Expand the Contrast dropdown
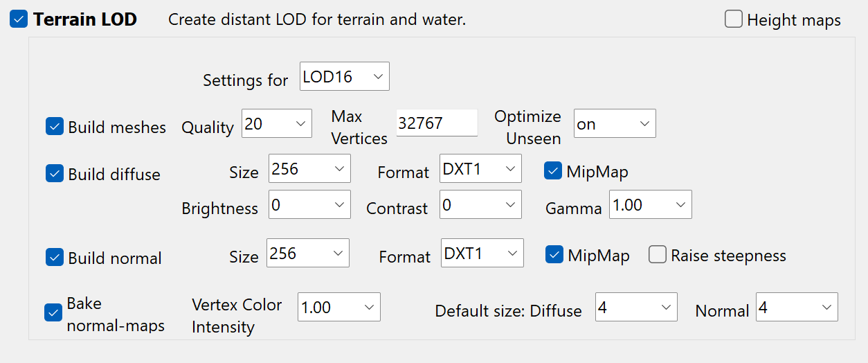The height and width of the screenshot is (363, 868). [480, 205]
